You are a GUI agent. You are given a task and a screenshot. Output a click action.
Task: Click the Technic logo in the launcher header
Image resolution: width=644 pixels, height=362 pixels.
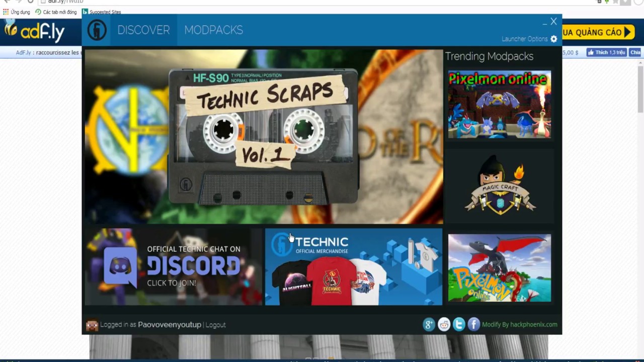pos(97,30)
